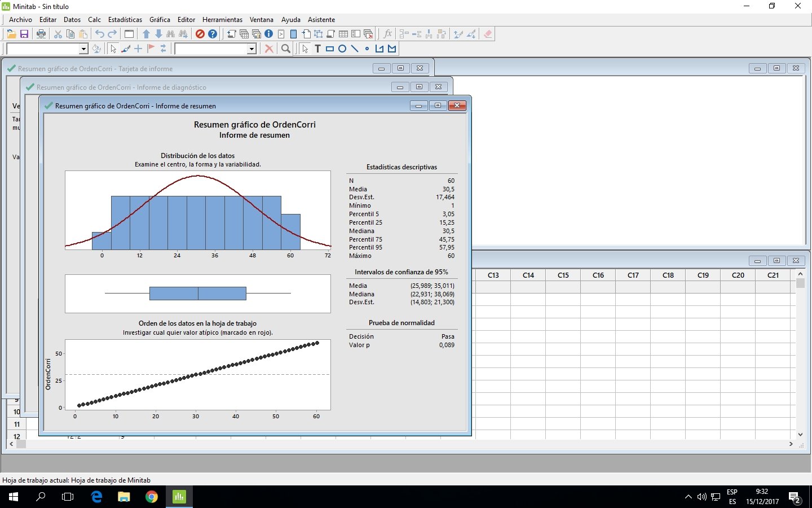Cancel with the red stop icon

200,34
